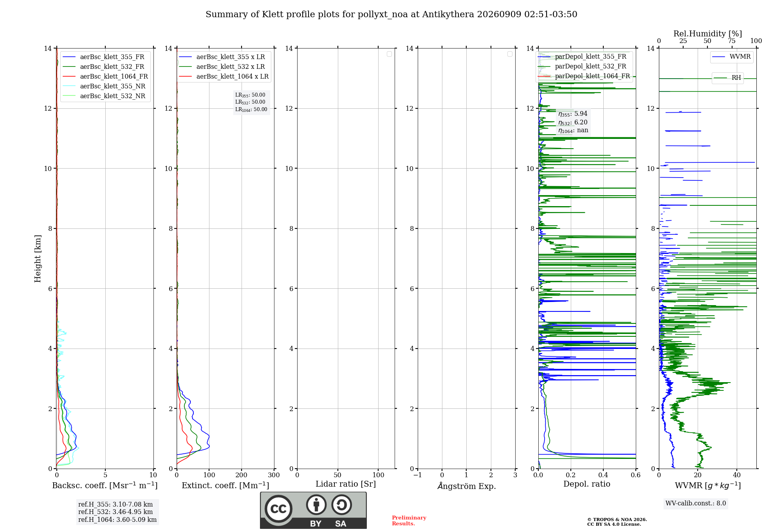Click the aerBsc_klett_355_NR legend entry
This screenshot has width=783, height=532.
104,86
